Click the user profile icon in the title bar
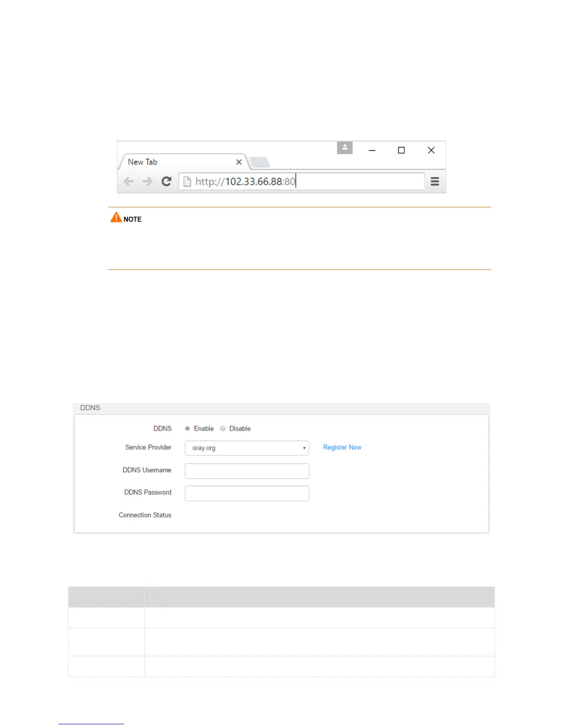Image resolution: width=563 pixels, height=728 pixels. [345, 148]
